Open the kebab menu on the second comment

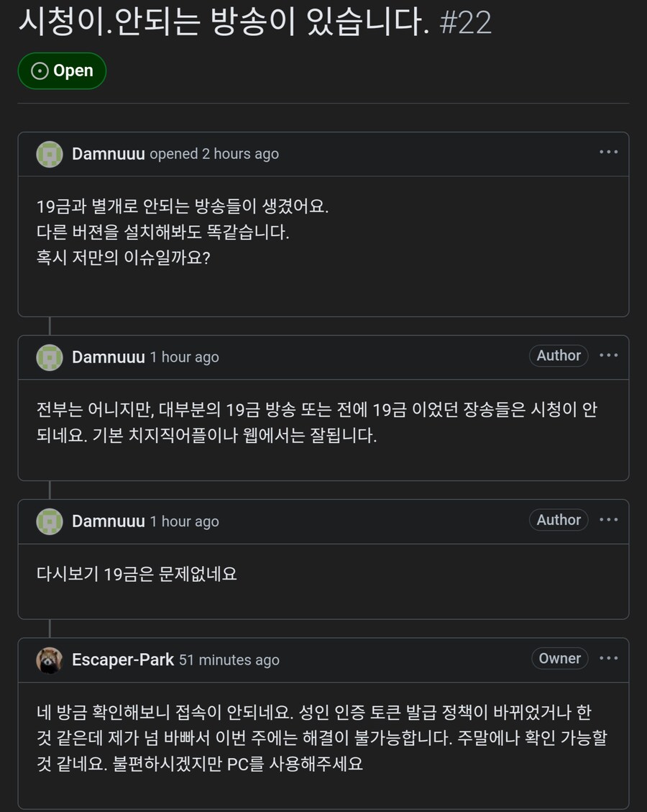[609, 355]
